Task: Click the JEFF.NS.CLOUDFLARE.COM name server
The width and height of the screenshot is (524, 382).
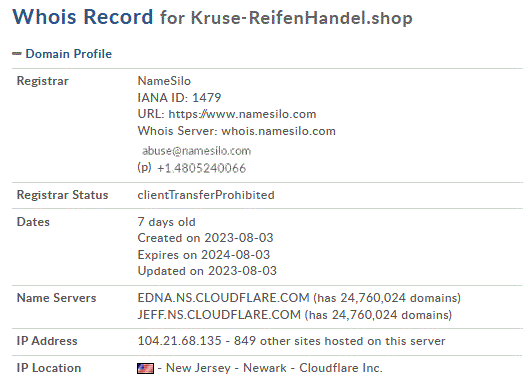Action: pos(219,315)
